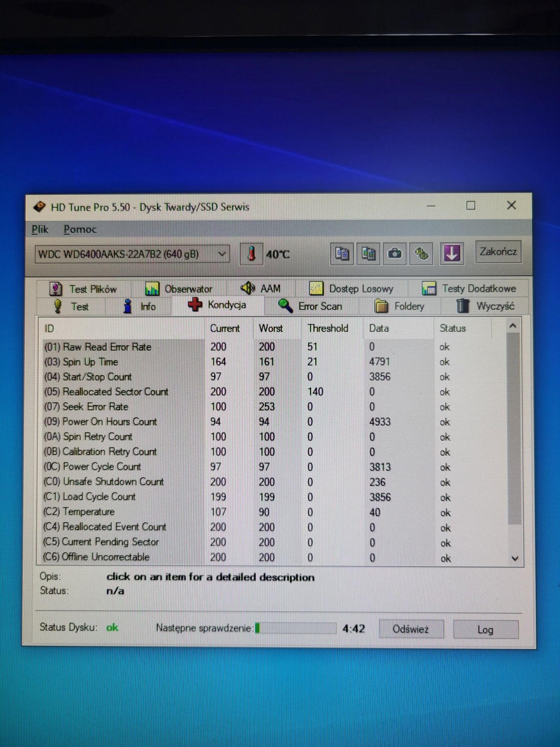Click the 4933 power-on hours data value
Image resolution: width=560 pixels, height=747 pixels.
(380, 422)
